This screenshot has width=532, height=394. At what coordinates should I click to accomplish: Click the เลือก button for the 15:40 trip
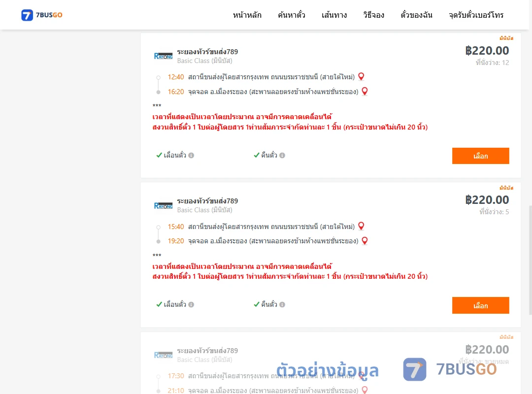click(480, 305)
